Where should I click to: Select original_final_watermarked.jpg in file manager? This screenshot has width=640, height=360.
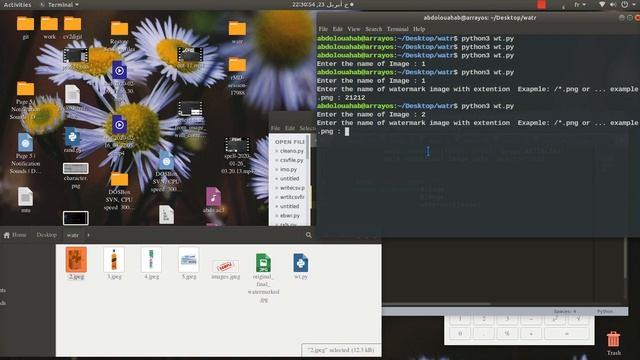(263, 263)
